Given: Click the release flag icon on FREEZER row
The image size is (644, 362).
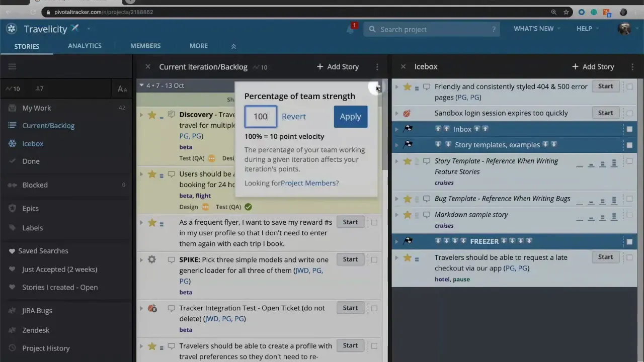Looking at the screenshot, I should click(408, 241).
